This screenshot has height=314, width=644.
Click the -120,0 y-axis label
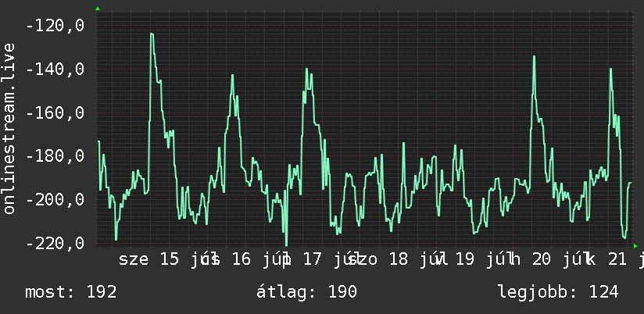[x=55, y=26]
